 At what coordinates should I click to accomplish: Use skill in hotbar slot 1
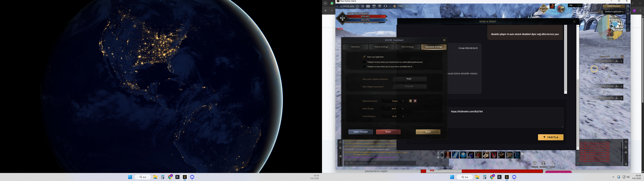point(448,155)
